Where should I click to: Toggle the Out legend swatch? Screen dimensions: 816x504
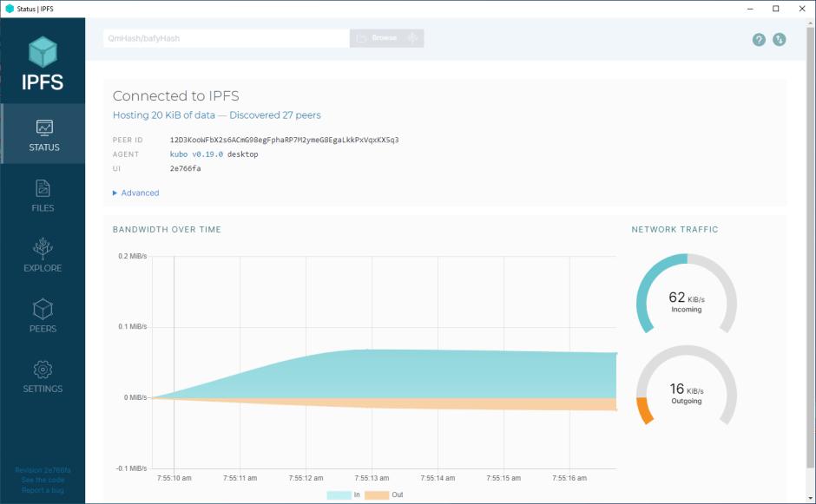coord(377,495)
